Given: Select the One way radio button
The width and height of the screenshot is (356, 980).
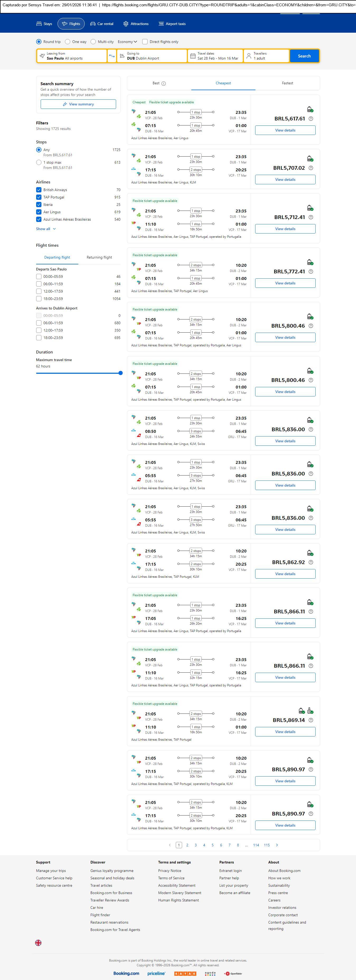Looking at the screenshot, I should [x=68, y=42].
